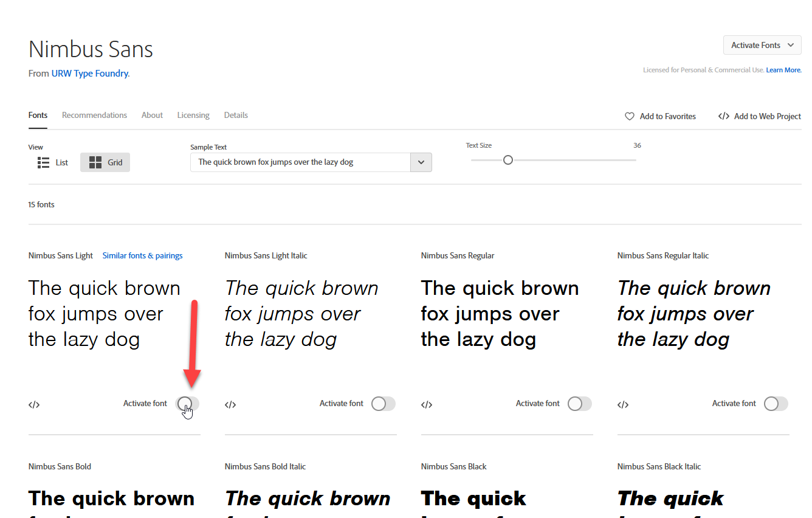The width and height of the screenshot is (812, 518).
Task: Click the embed code icon under Nimbus Sans Regular
Action: click(x=427, y=405)
